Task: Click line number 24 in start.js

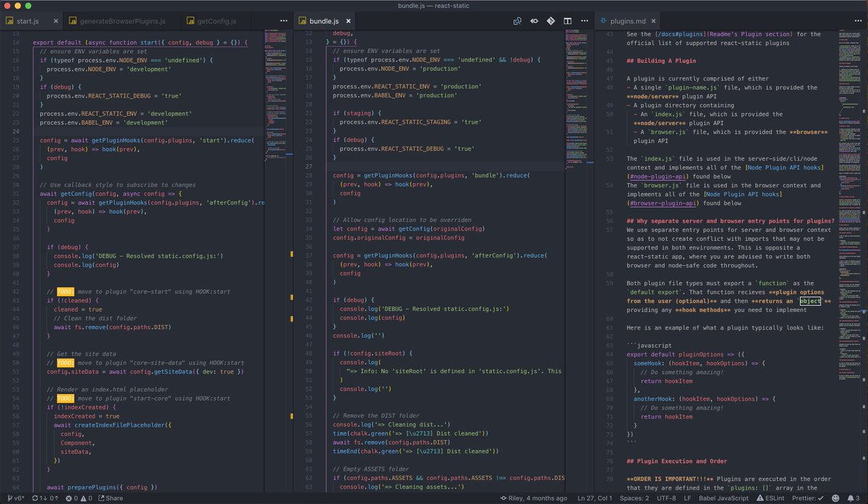Action: coord(17,132)
